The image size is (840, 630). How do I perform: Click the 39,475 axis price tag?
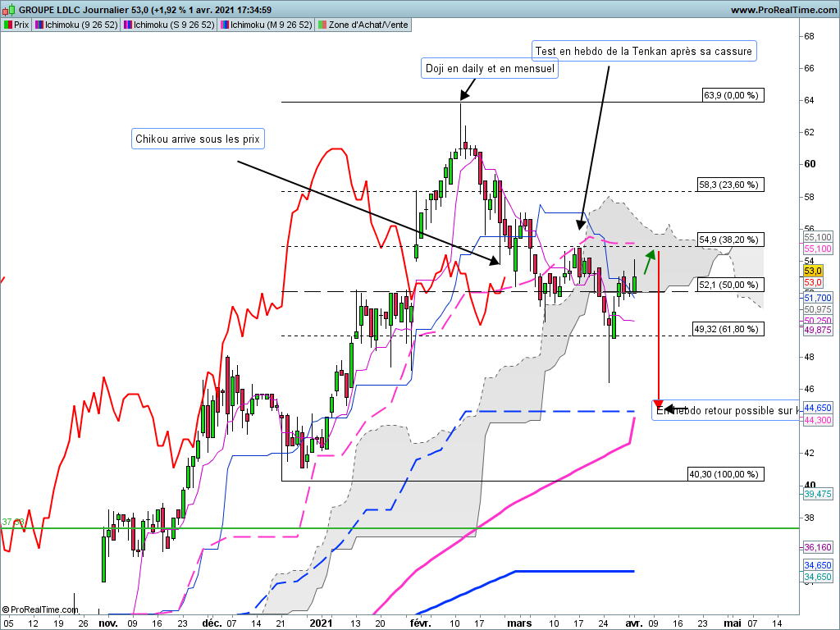(x=818, y=494)
